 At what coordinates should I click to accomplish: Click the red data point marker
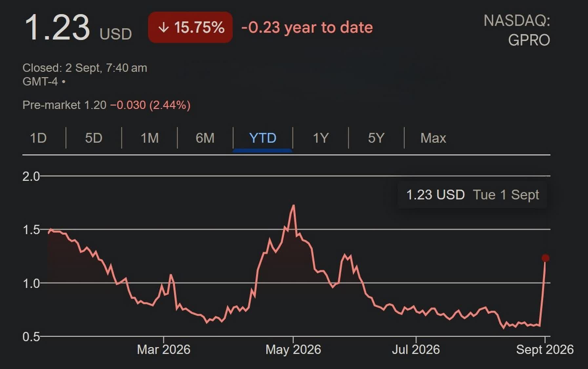click(545, 258)
